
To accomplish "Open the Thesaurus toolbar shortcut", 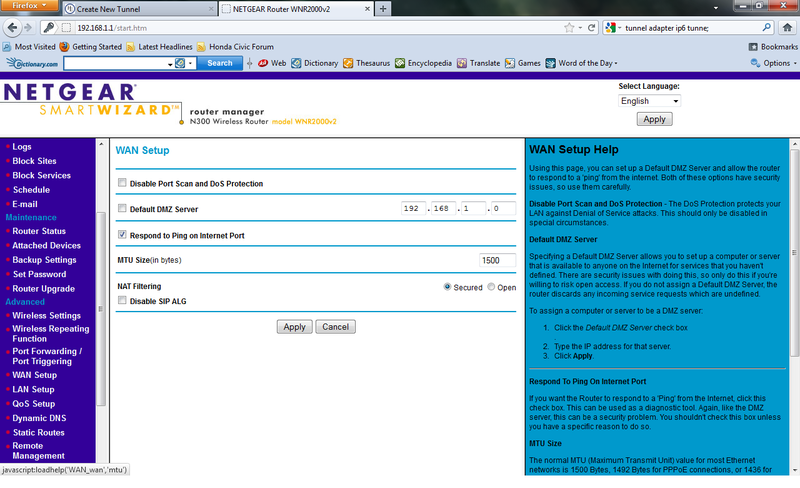I will pyautogui.click(x=373, y=63).
